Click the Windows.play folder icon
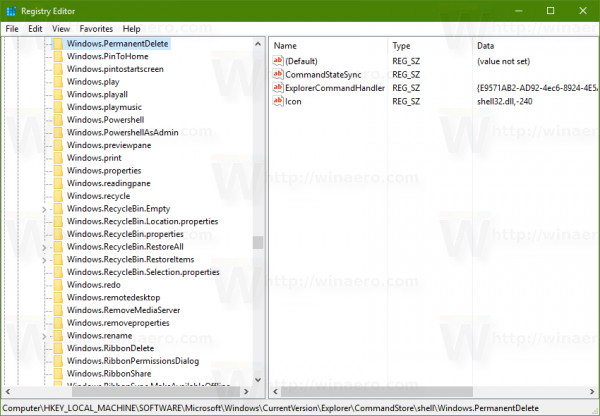 pyautogui.click(x=58, y=82)
